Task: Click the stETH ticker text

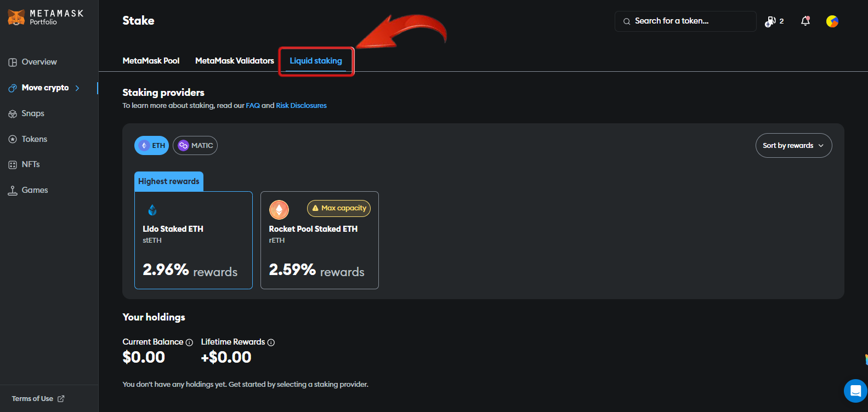Action: [x=152, y=241]
